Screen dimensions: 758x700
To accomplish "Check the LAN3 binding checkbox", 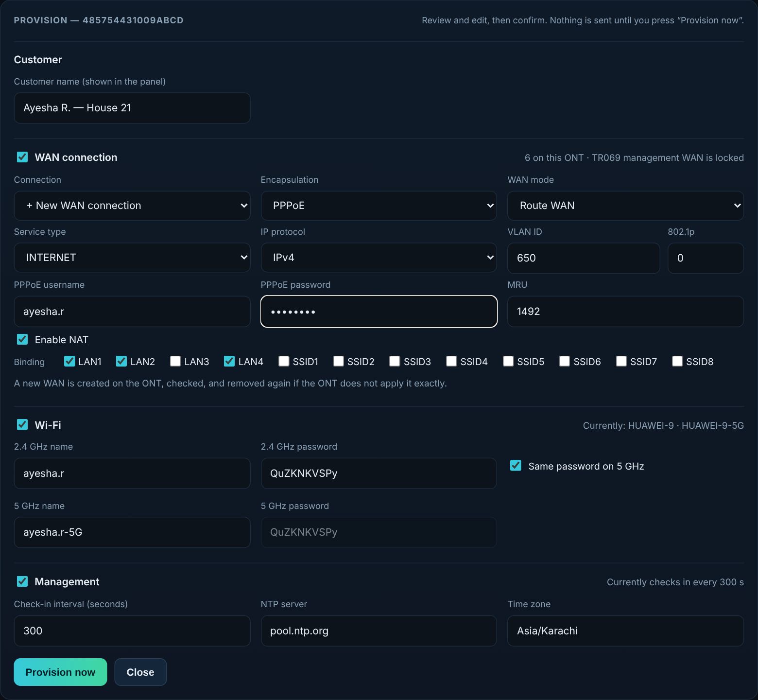I will 175,361.
